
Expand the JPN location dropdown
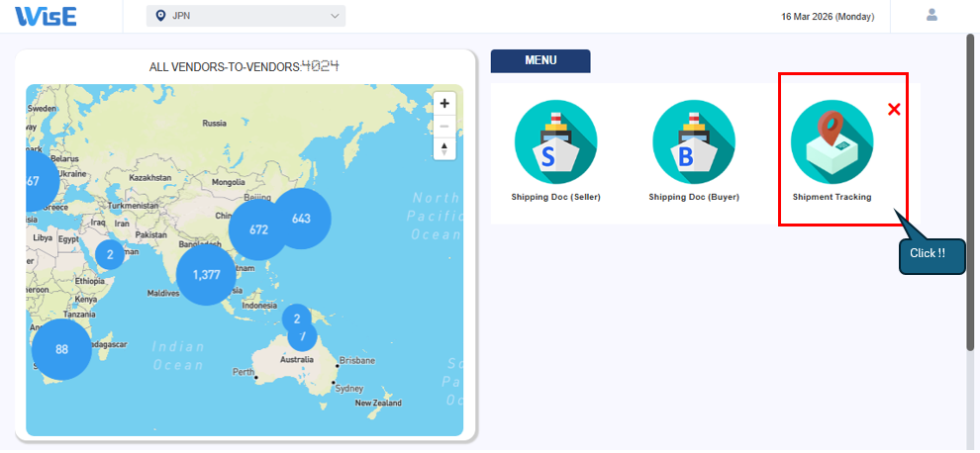tap(245, 16)
